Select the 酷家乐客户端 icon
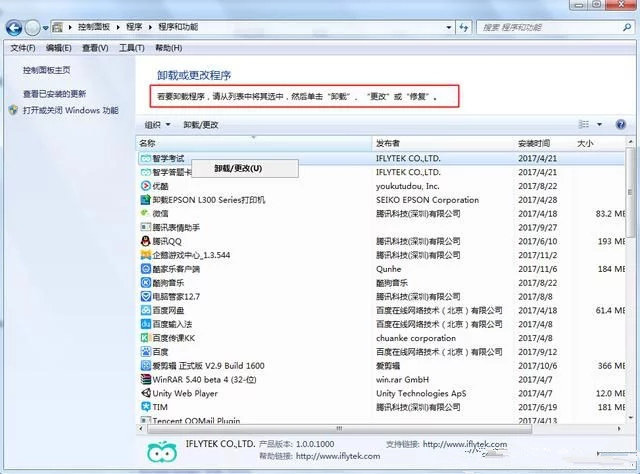The image size is (640, 474). pos(146,269)
